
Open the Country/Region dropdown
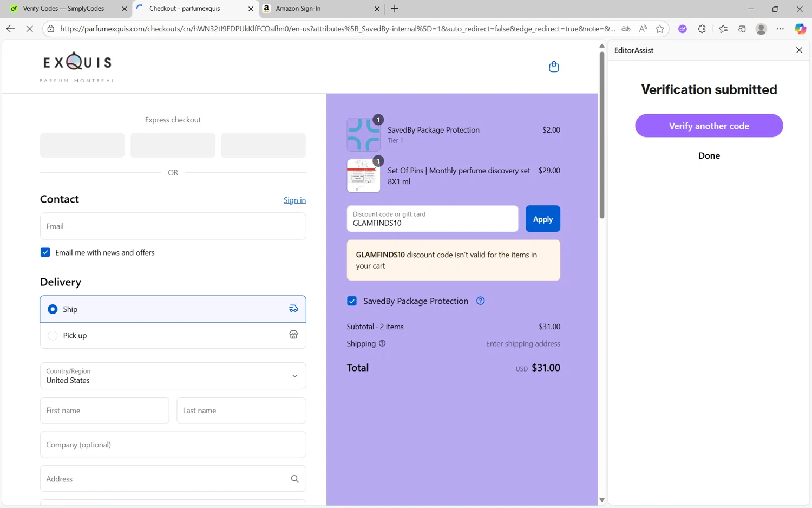click(x=173, y=376)
